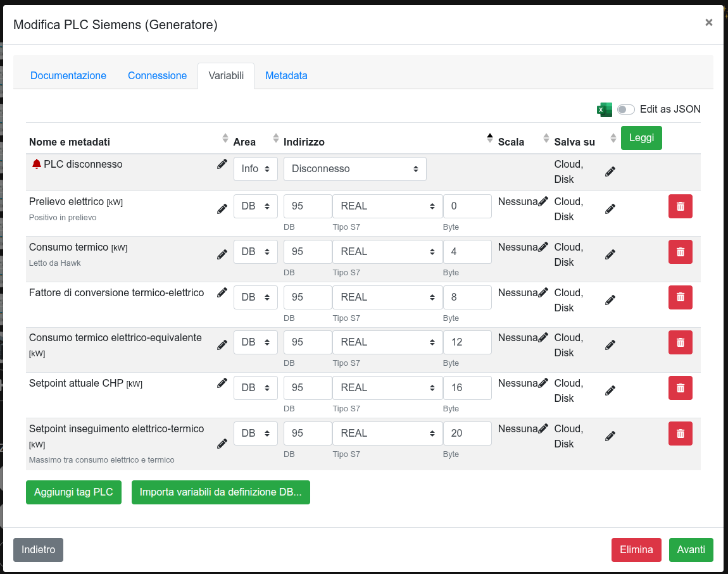Sort table by Indirizzo column
Viewport: 728px width, 574px height.
(x=489, y=139)
